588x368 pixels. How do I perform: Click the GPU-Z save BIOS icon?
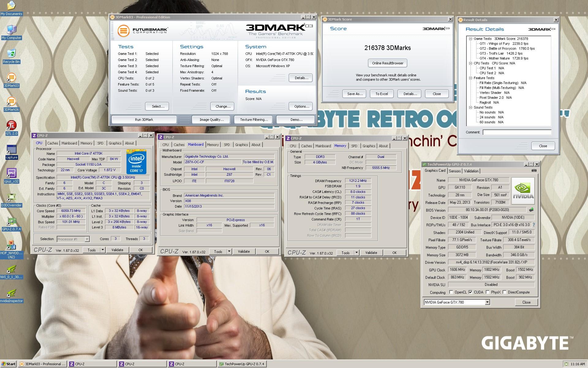[x=531, y=210]
